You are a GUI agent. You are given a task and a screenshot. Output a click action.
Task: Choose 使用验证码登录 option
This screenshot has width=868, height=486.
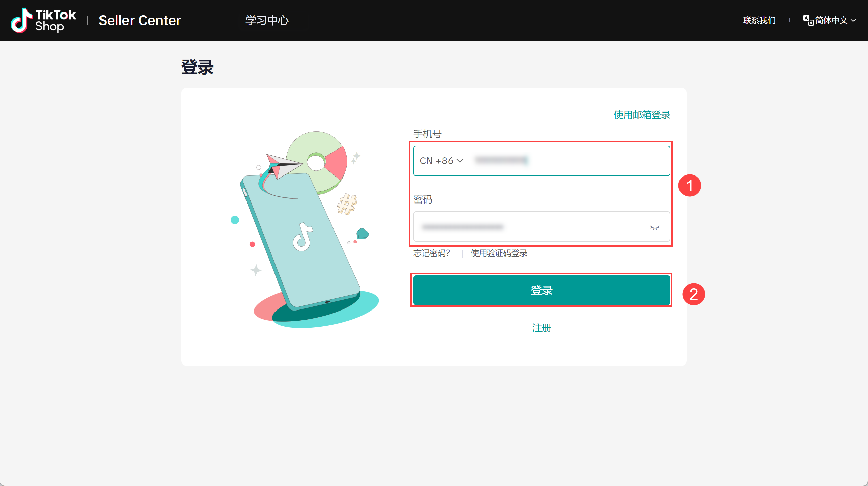point(499,253)
